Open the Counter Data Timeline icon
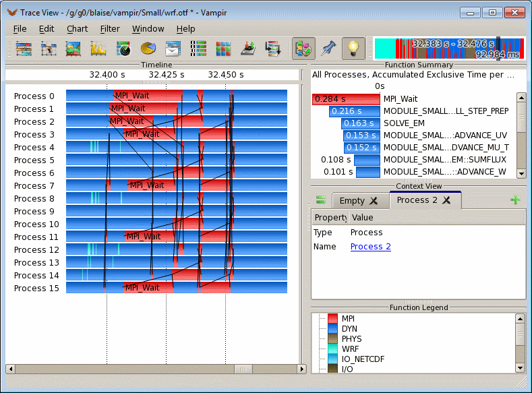The height and width of the screenshot is (393, 532). tap(73, 49)
